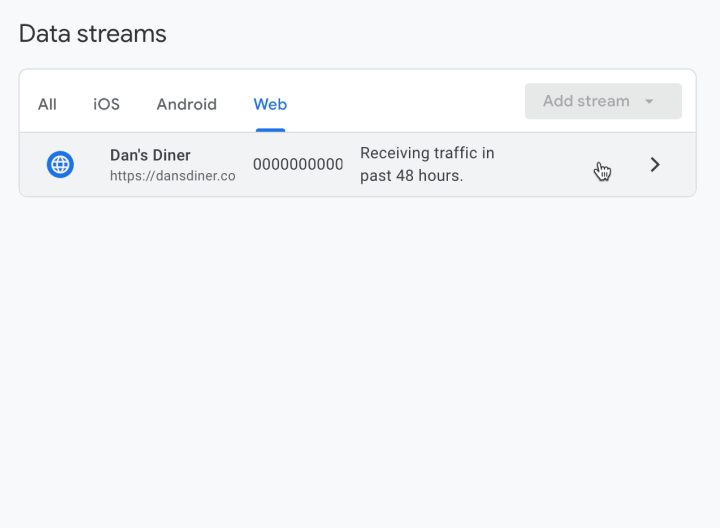720x528 pixels.
Task: Click the word 'Diner' in the stream name
Action: coord(170,155)
